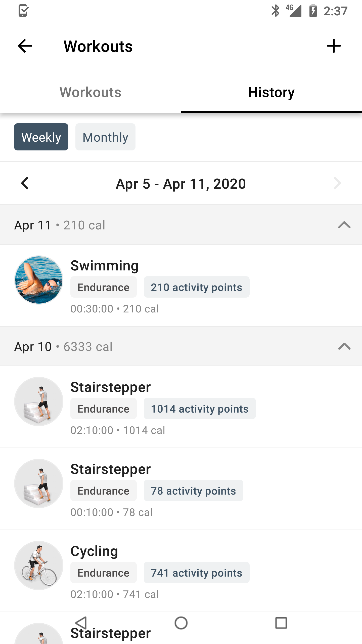Collapse the Apr 10 day section
Screen dimensions: 362x644
[344, 346]
